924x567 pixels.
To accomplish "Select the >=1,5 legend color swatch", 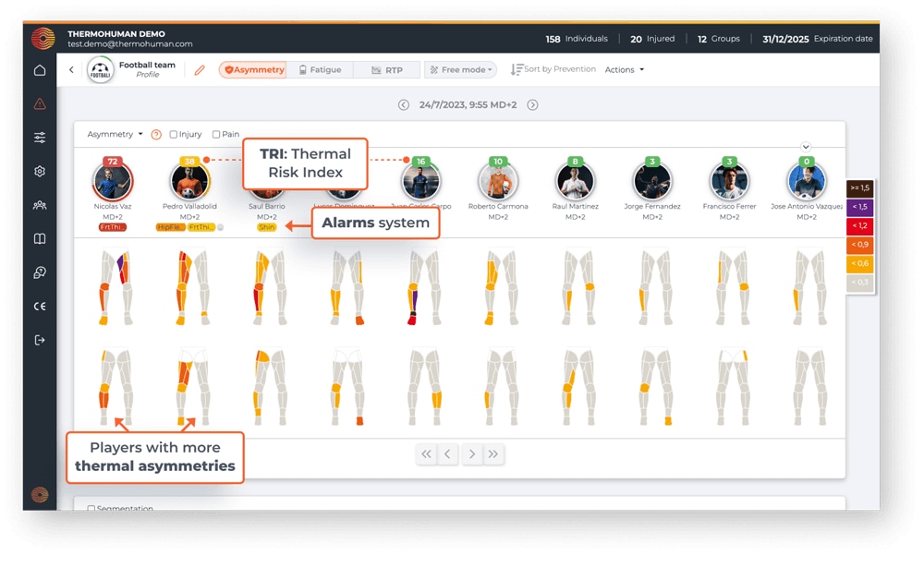I will coord(859,187).
